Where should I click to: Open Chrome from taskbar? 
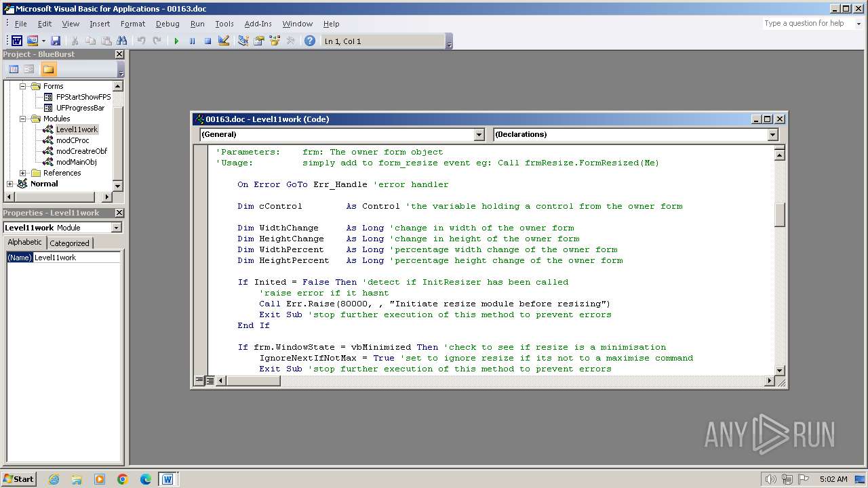coord(122,479)
